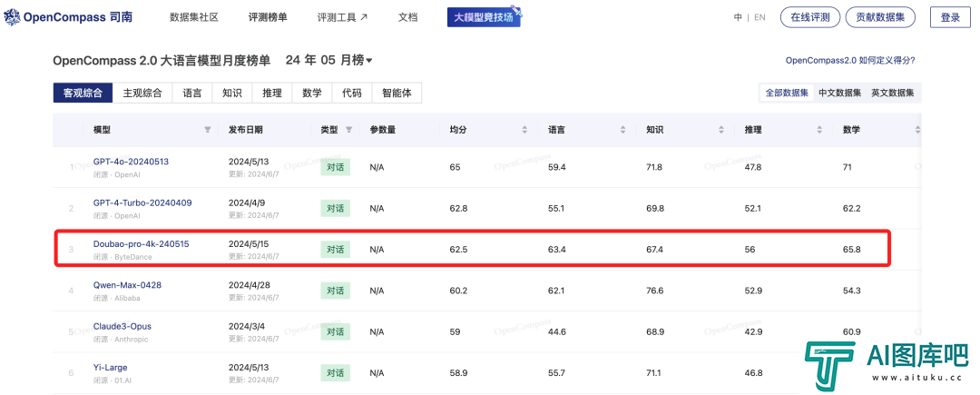Sort by 数学 column arrows
The width and height of the screenshot is (980, 395).
[917, 130]
